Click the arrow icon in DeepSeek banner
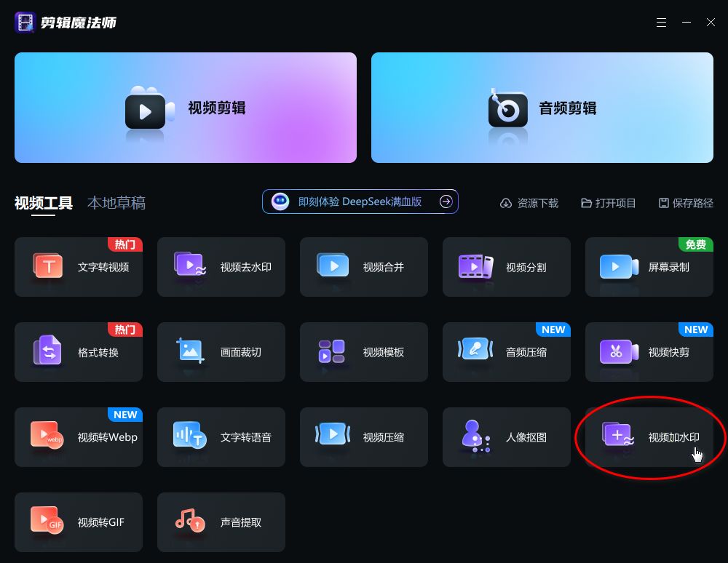Viewport: 728px width, 563px height. pyautogui.click(x=446, y=201)
